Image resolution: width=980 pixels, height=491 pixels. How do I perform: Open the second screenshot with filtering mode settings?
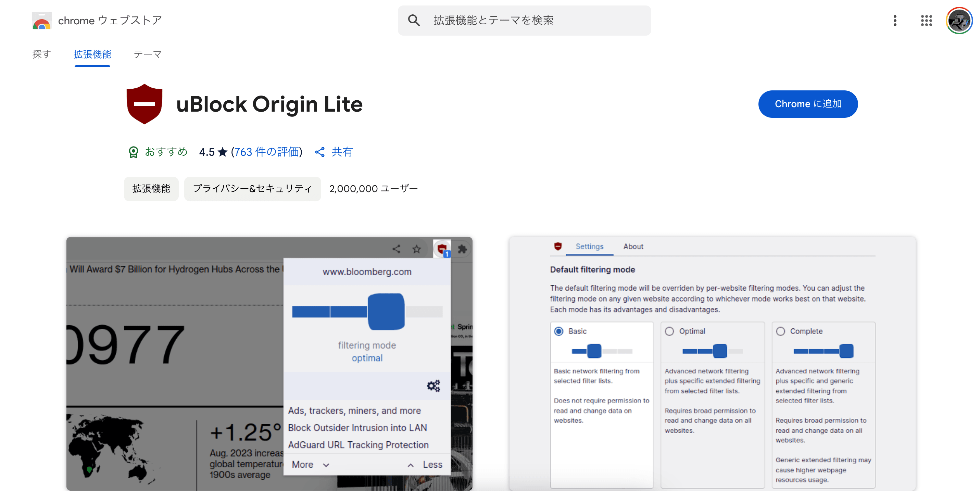712,364
